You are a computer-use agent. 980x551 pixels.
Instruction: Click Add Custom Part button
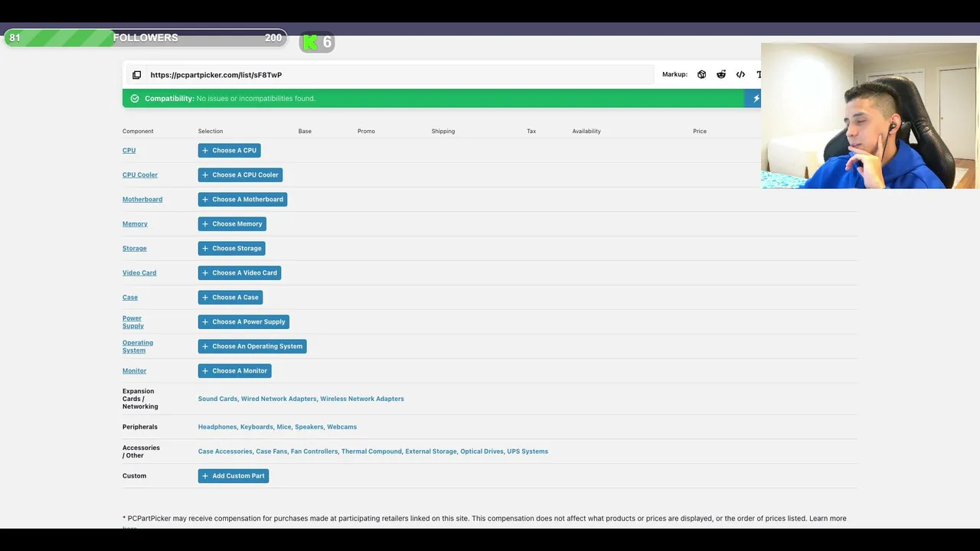pos(234,476)
